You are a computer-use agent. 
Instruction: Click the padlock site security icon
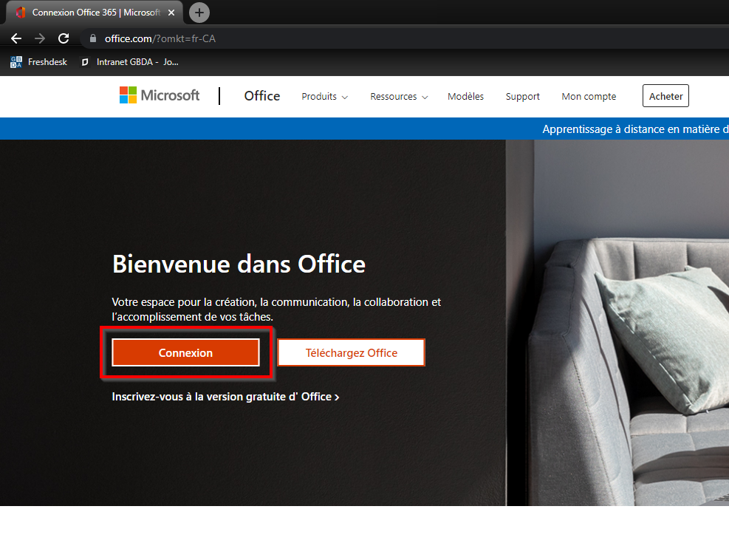click(93, 38)
